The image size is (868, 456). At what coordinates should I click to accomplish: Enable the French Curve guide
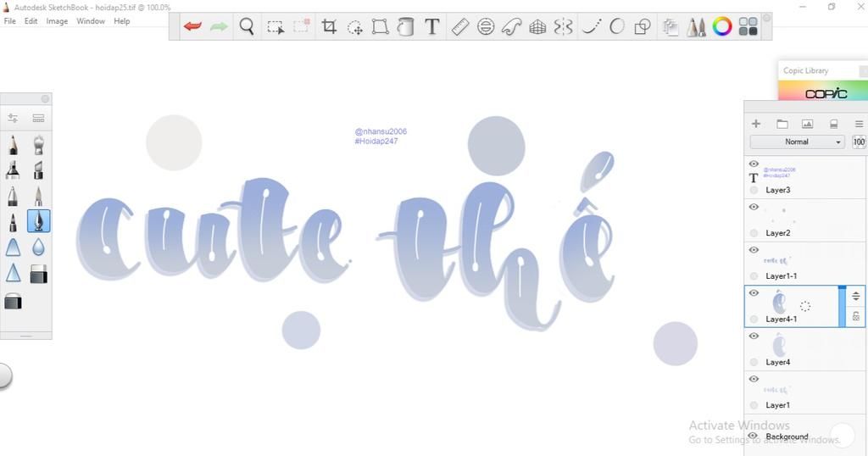tap(511, 26)
